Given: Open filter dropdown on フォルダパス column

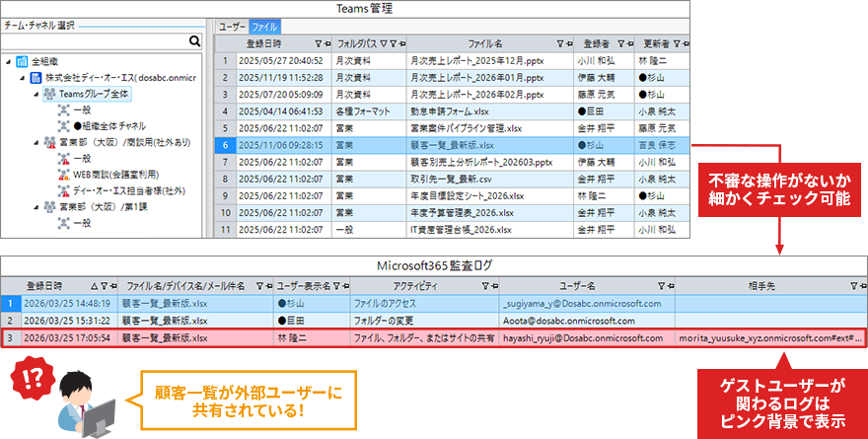Looking at the screenshot, I should pos(384,43).
